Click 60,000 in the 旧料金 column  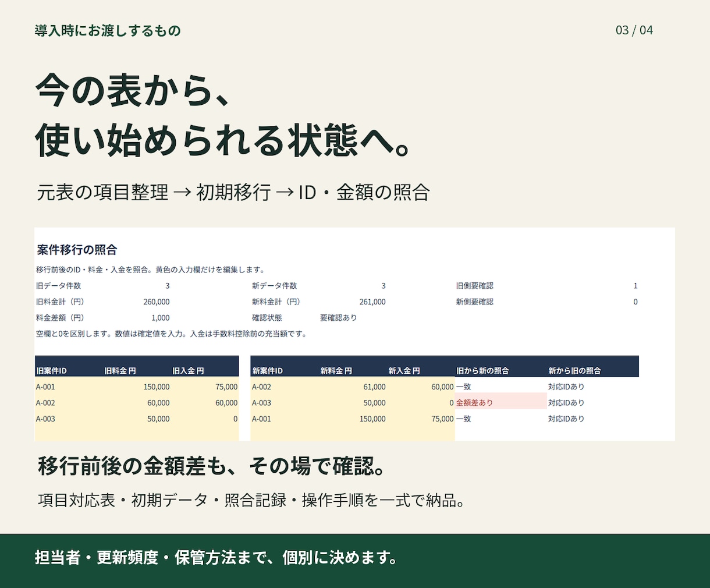coord(158,403)
